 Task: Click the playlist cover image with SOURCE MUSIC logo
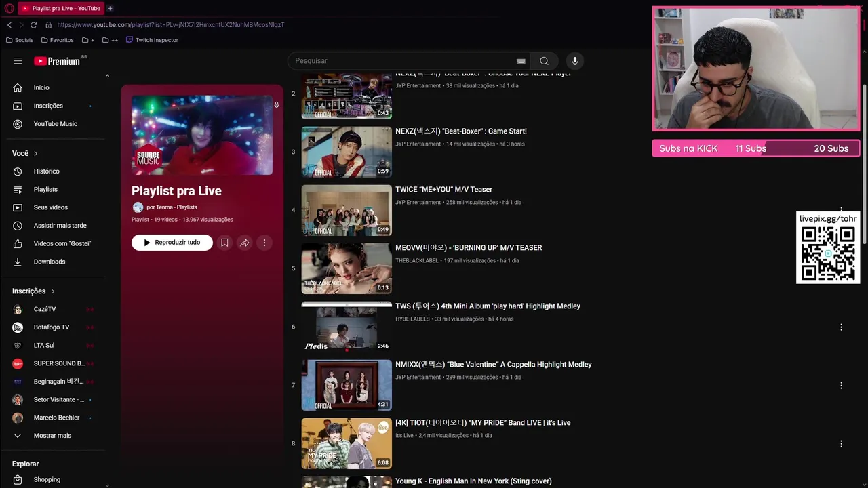[202, 135]
